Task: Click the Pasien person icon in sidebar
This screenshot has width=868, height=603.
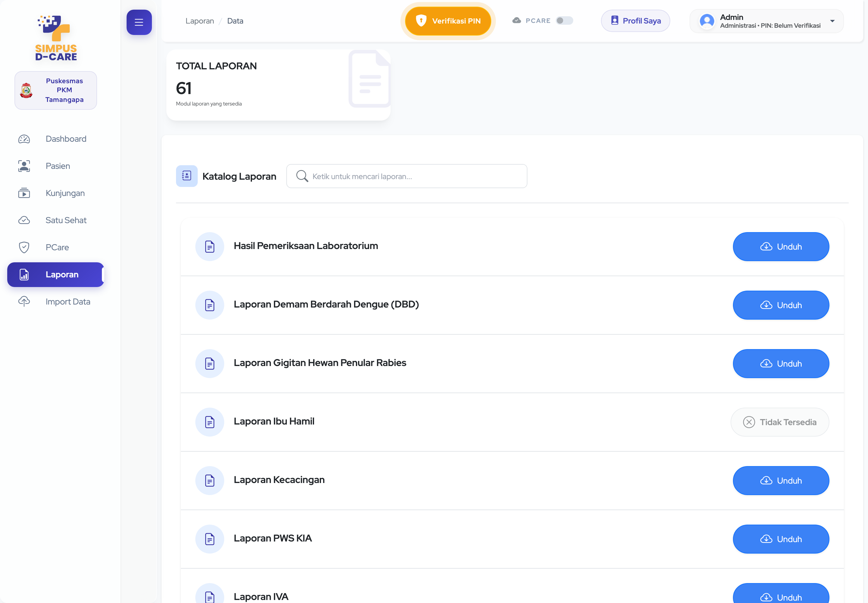Action: pyautogui.click(x=24, y=166)
